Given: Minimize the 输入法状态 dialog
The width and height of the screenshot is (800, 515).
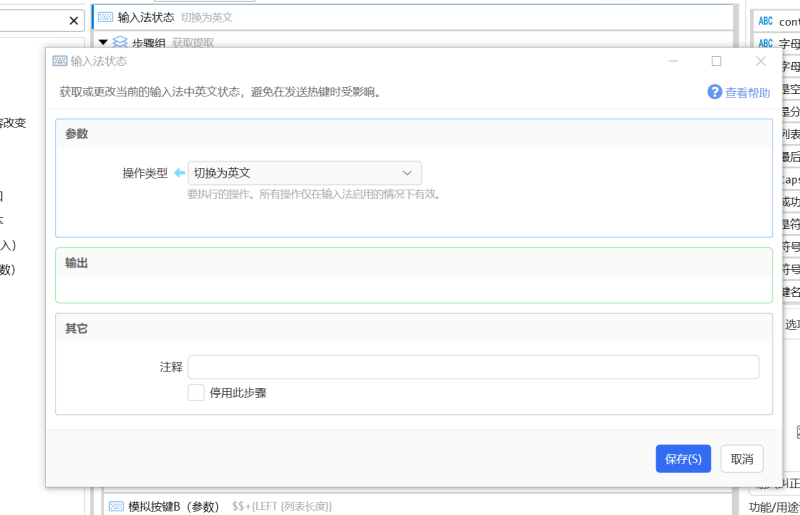Looking at the screenshot, I should point(673,61).
